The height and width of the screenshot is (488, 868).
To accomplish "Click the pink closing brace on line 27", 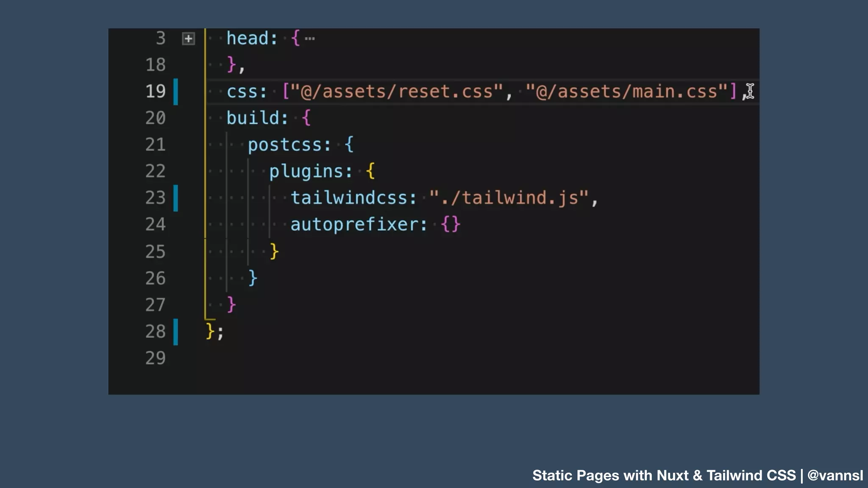I will (231, 305).
